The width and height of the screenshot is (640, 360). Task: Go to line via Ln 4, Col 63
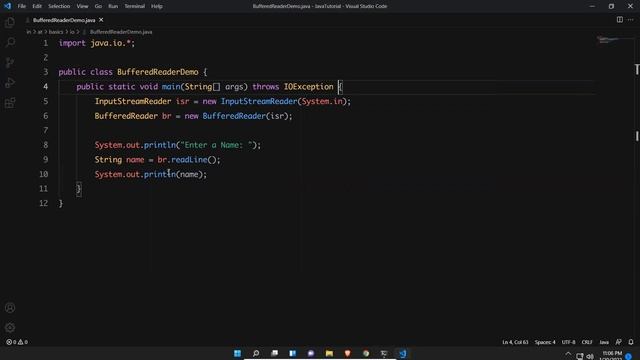coord(515,342)
